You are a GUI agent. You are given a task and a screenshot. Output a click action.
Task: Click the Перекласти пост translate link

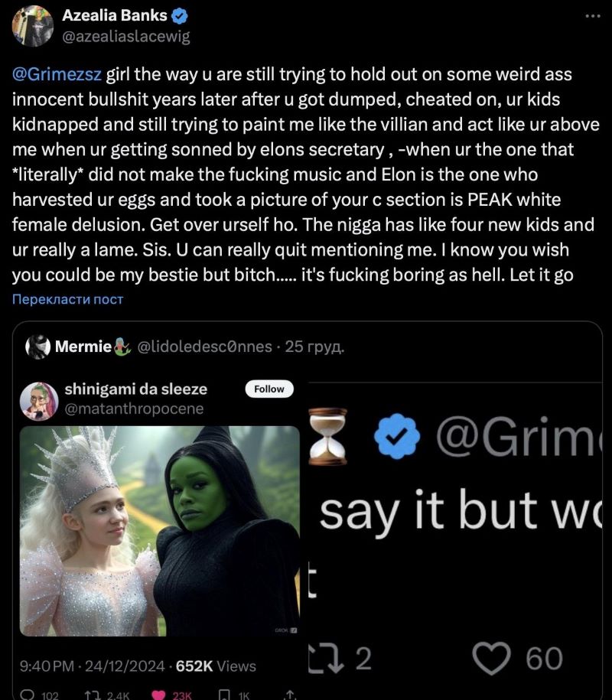point(68,299)
